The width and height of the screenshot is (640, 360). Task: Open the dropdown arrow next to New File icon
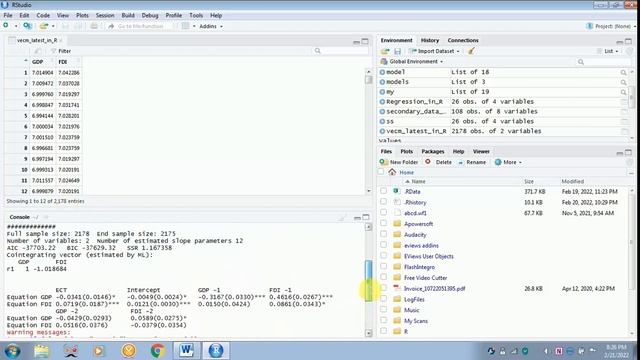point(16,26)
